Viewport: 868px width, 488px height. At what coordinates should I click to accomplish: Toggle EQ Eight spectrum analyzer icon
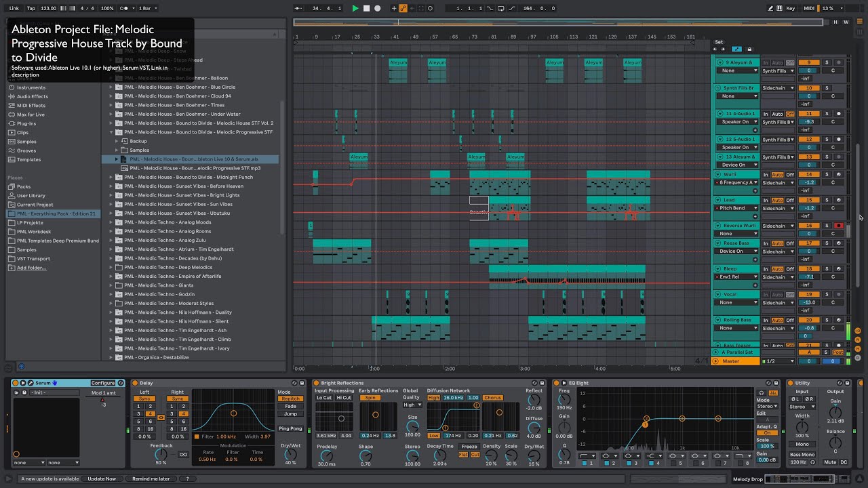pyautogui.click(x=772, y=393)
